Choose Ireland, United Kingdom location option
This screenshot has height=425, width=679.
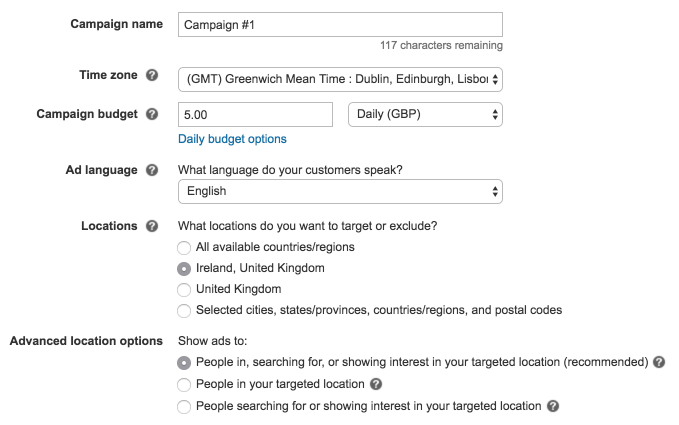[183, 268]
